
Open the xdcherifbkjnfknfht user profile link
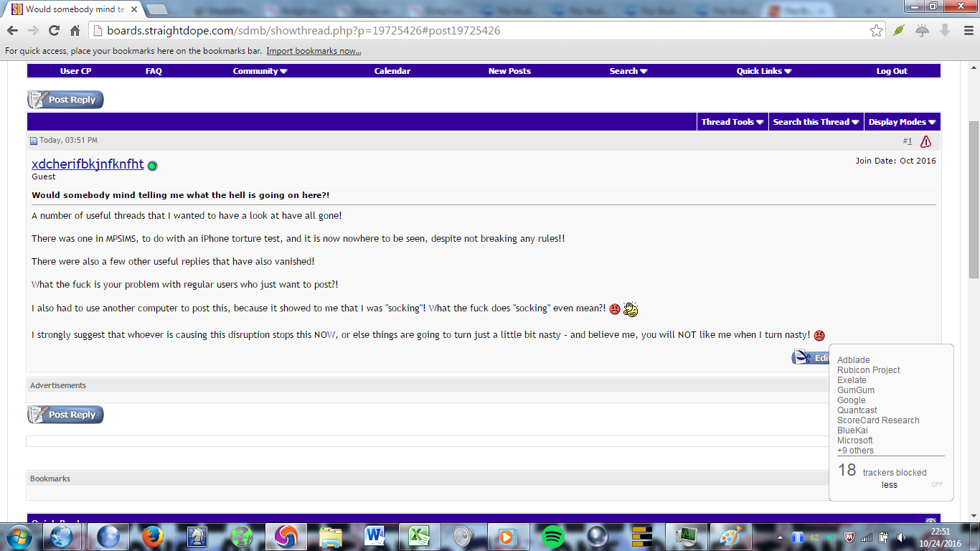(88, 164)
